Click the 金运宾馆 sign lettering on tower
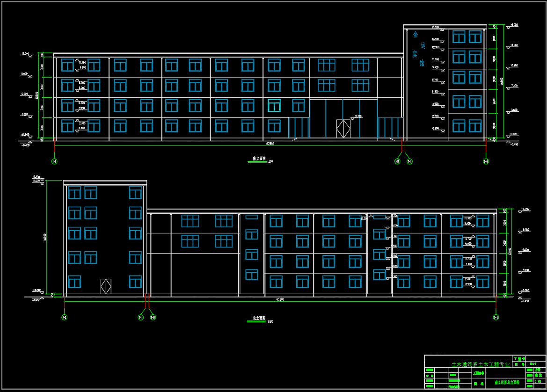547x392 pixels. (x=419, y=49)
